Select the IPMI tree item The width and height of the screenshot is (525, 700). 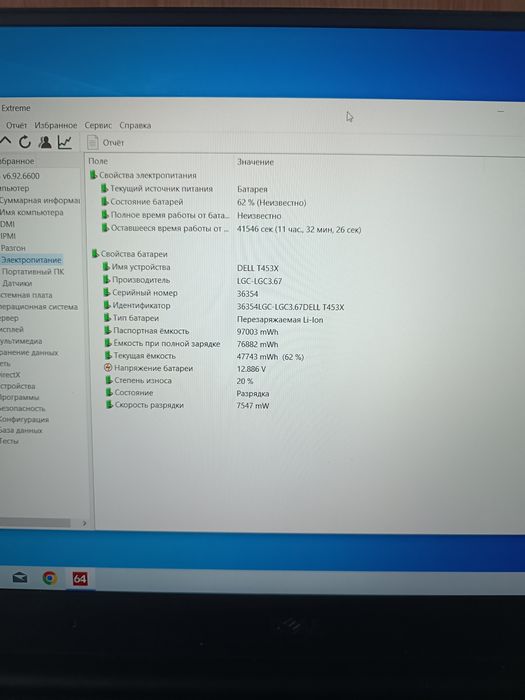pos(8,236)
